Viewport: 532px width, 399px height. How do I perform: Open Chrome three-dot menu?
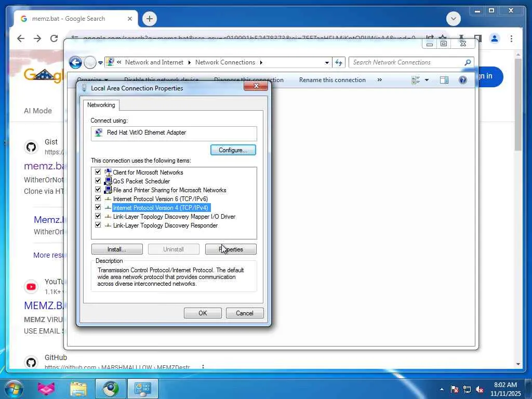(511, 38)
